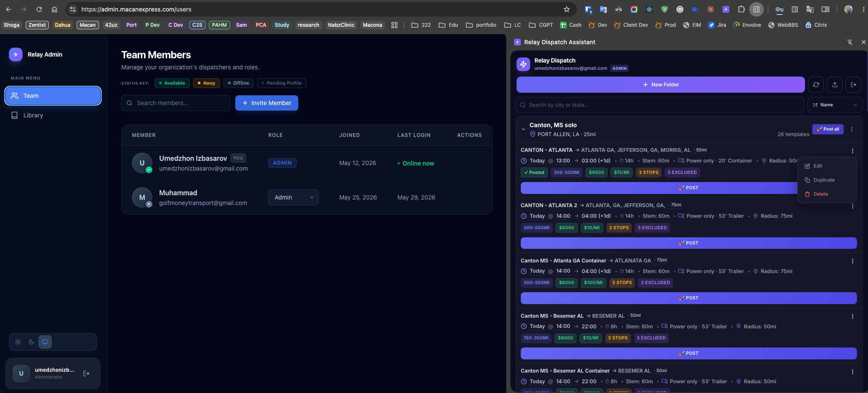The width and height of the screenshot is (868, 393).
Task: Click the Invite Member button
Action: (x=267, y=103)
